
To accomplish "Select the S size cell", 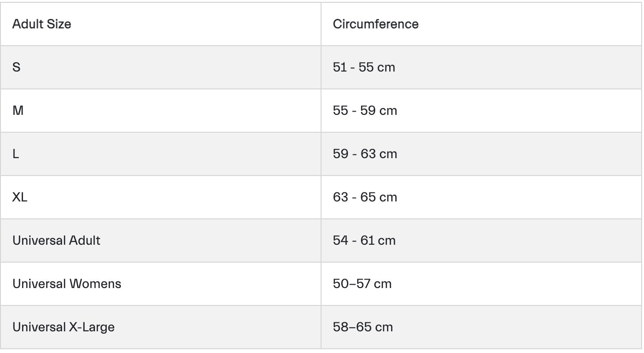I will coord(16,67).
